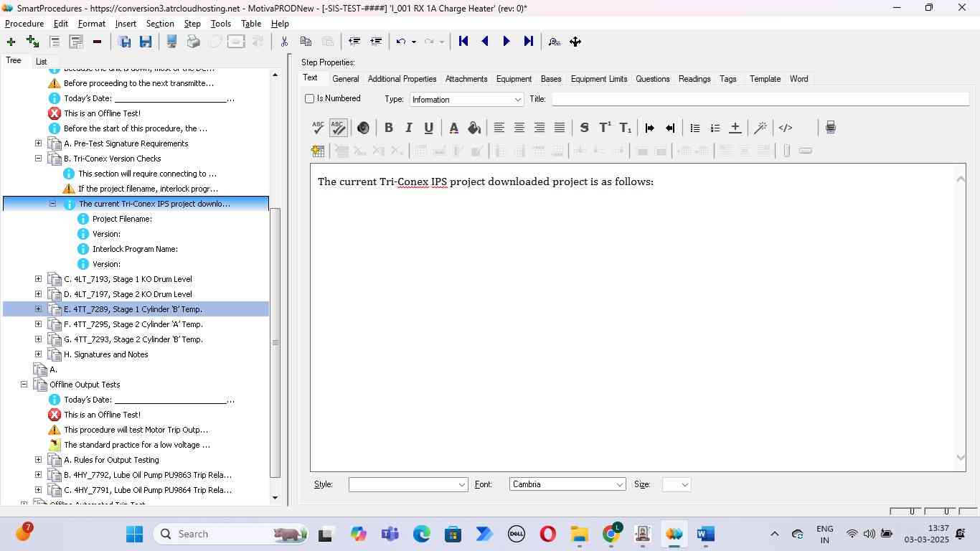The width and height of the screenshot is (980, 551).
Task: Switch to the General tab
Action: tap(346, 79)
